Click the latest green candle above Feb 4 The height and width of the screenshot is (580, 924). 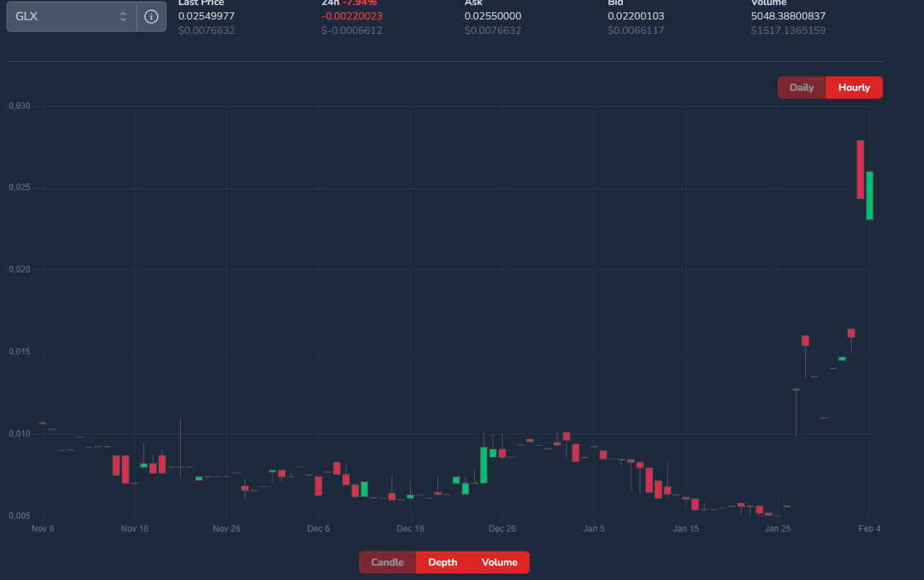click(870, 195)
